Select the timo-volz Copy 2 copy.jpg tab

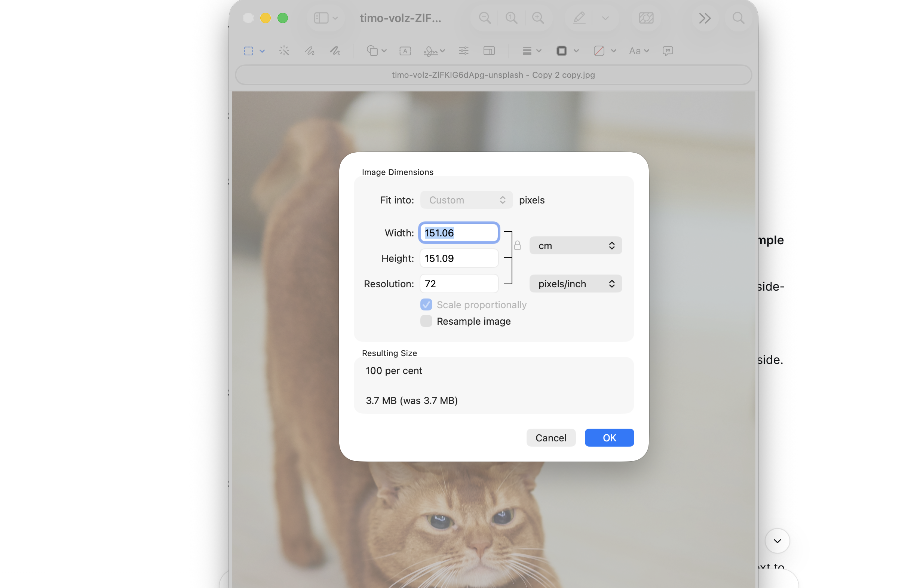[x=493, y=75]
